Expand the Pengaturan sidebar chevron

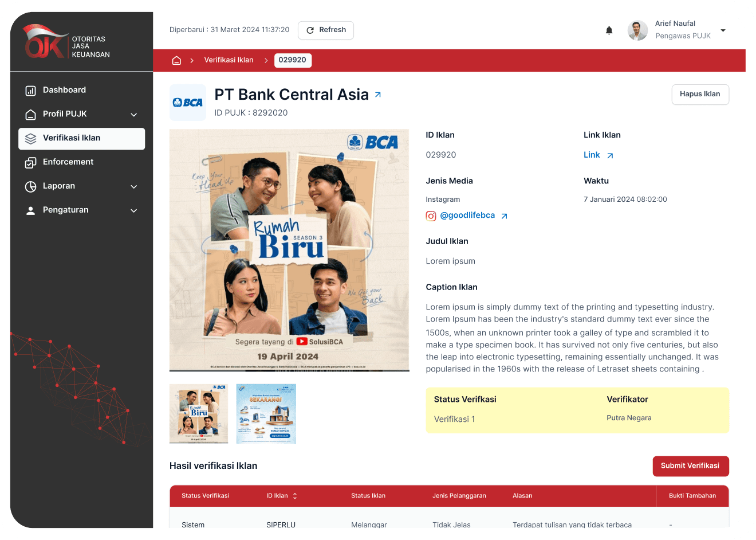pos(133,211)
